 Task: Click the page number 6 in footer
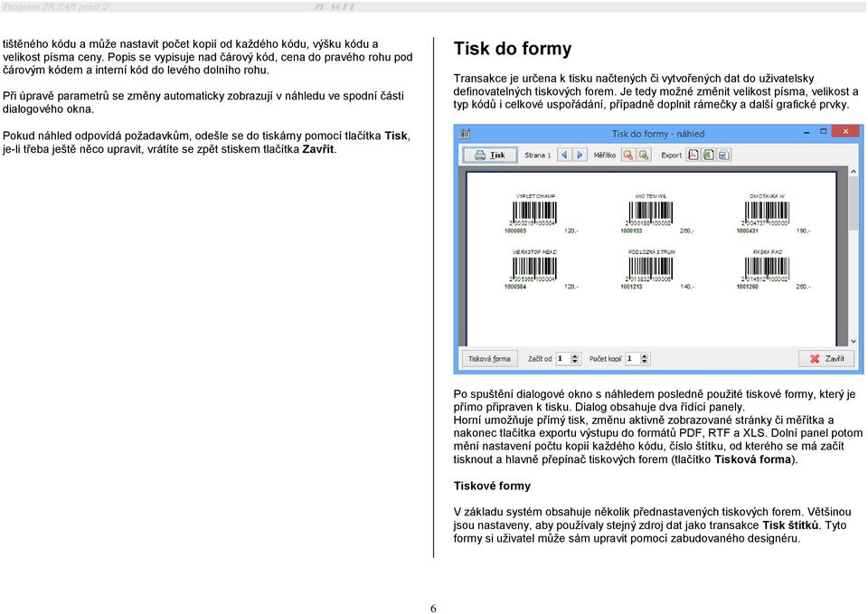point(433,609)
